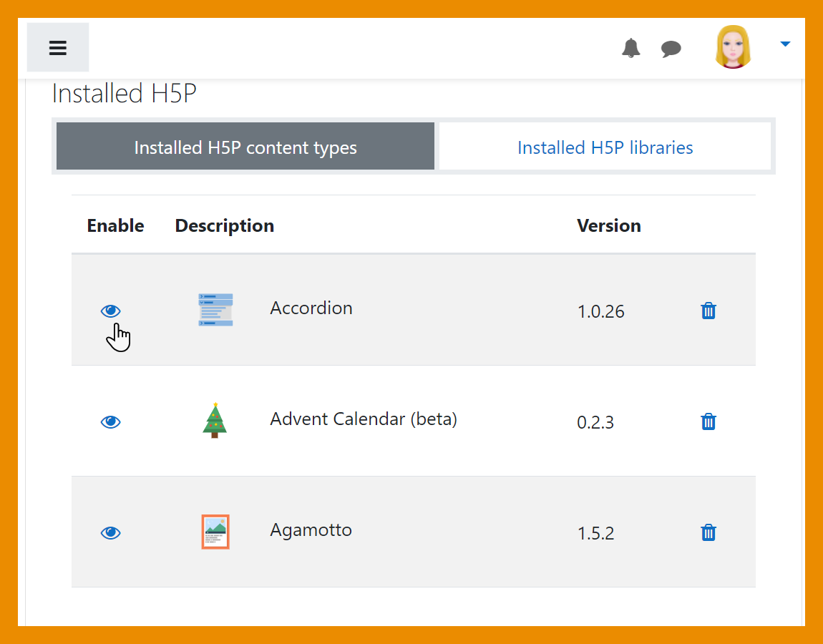
Task: Click the Advent Calendar tree icon
Action: click(x=215, y=420)
